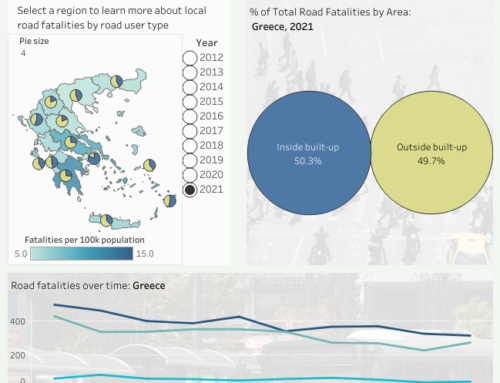Click the legend maximum value 15.0
Viewport: 500px width, 383px height.
tap(145, 254)
